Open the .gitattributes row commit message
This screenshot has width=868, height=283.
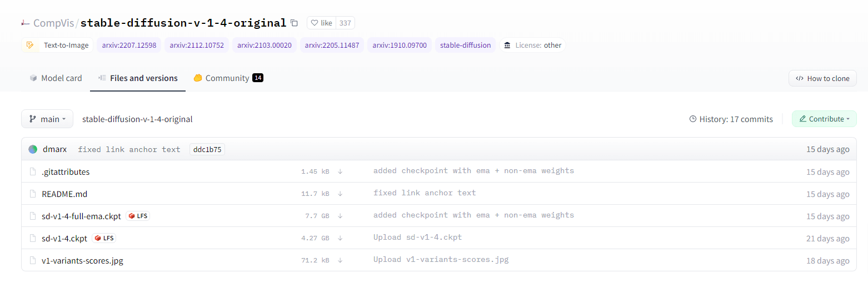point(473,171)
